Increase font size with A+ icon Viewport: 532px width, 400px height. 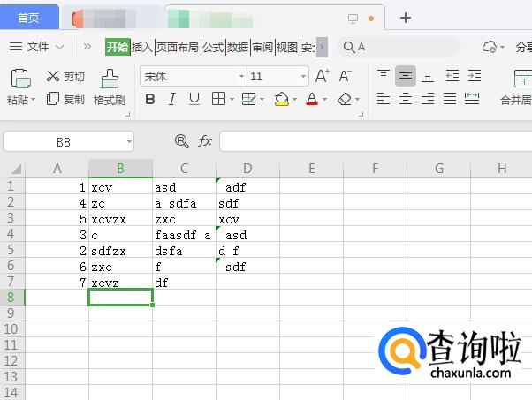pos(322,76)
